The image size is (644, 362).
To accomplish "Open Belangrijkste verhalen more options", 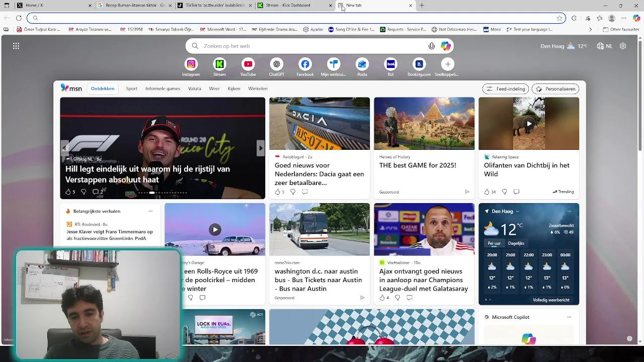I will click(x=150, y=211).
